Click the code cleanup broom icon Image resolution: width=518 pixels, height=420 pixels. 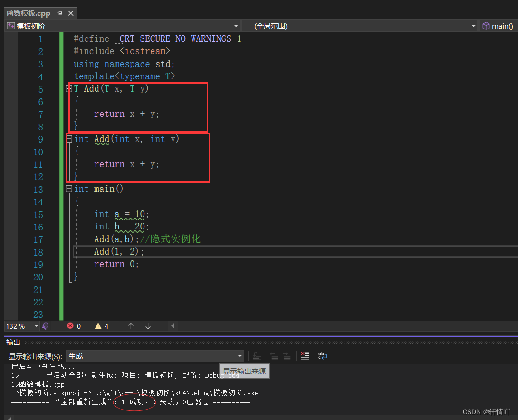point(46,326)
